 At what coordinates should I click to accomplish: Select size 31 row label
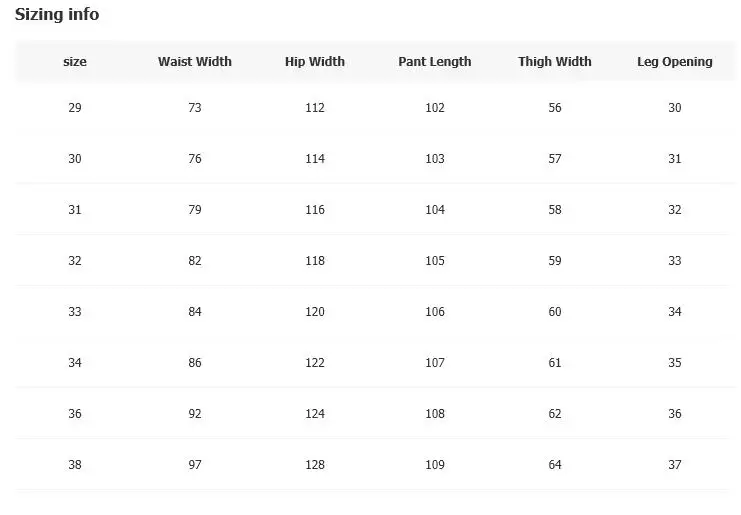[75, 210]
